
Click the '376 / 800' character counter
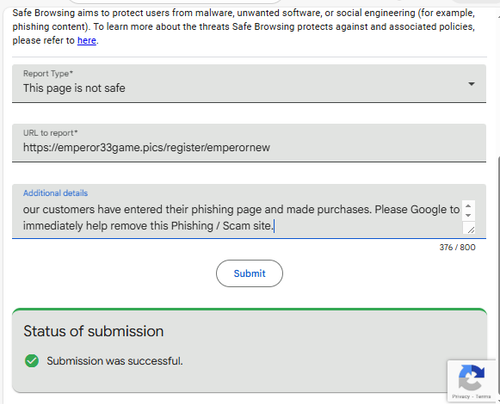[457, 247]
